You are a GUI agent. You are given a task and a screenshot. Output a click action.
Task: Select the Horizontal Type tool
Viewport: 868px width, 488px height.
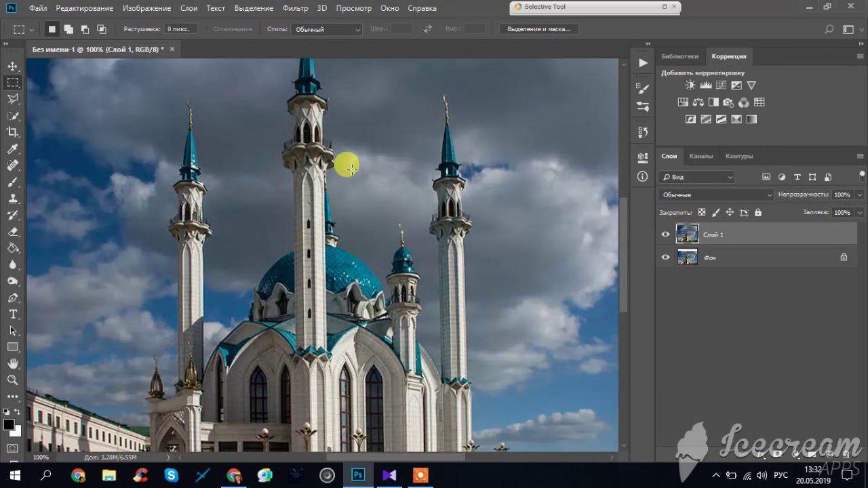[12, 314]
